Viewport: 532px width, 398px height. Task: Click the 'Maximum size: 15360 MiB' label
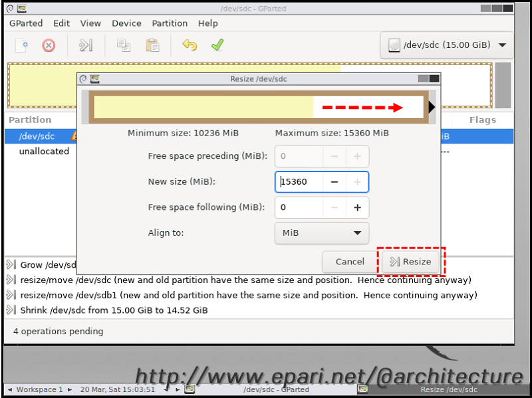[x=332, y=134]
